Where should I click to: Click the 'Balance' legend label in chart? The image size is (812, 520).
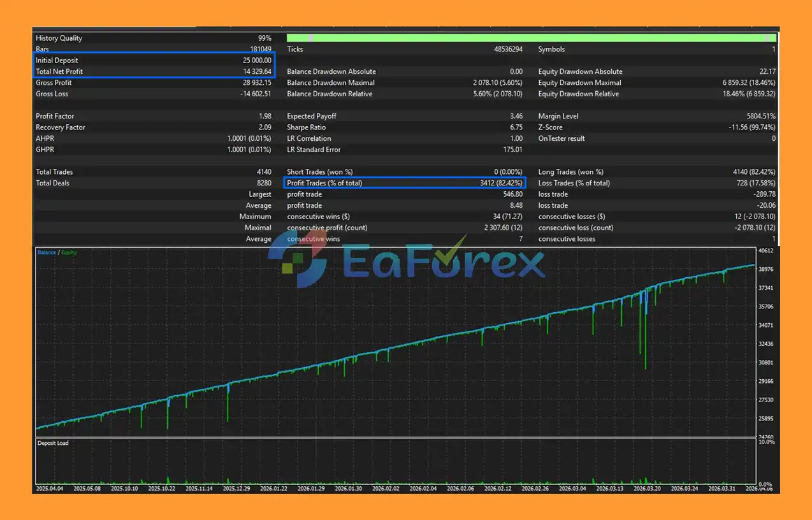[47, 252]
